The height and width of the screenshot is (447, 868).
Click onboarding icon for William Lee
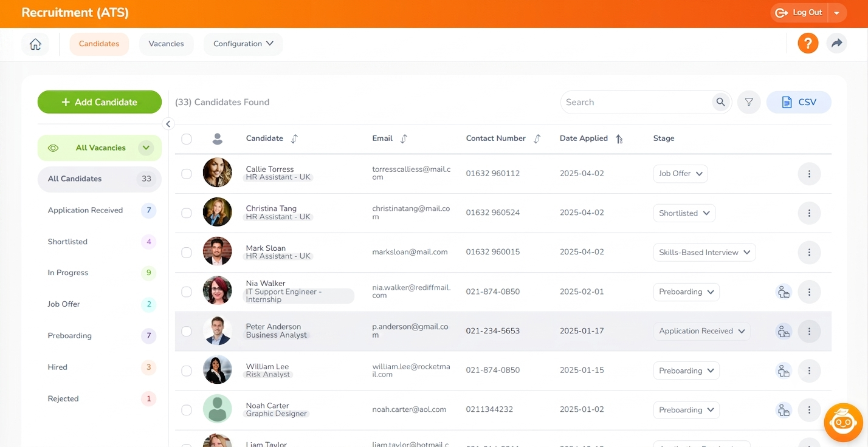pos(784,371)
